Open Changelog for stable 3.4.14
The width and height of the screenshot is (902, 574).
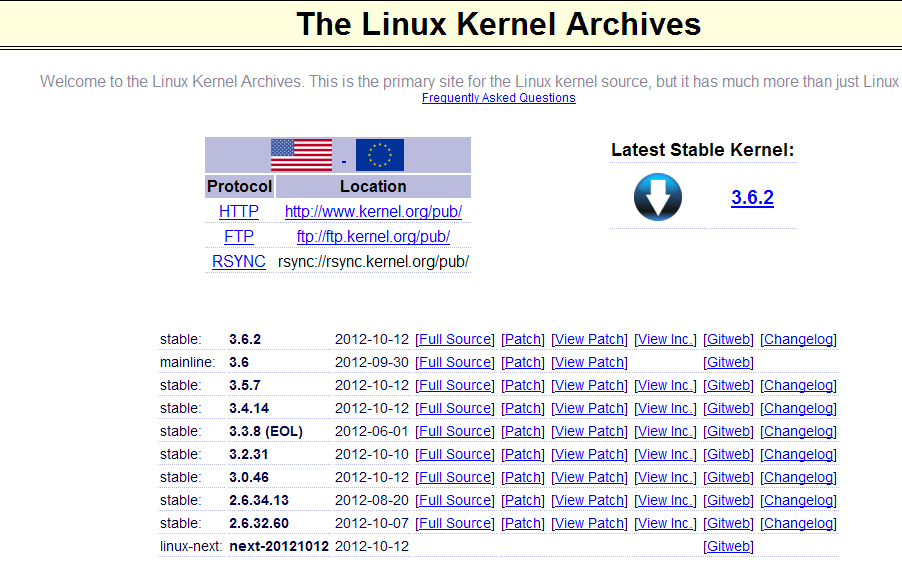798,408
